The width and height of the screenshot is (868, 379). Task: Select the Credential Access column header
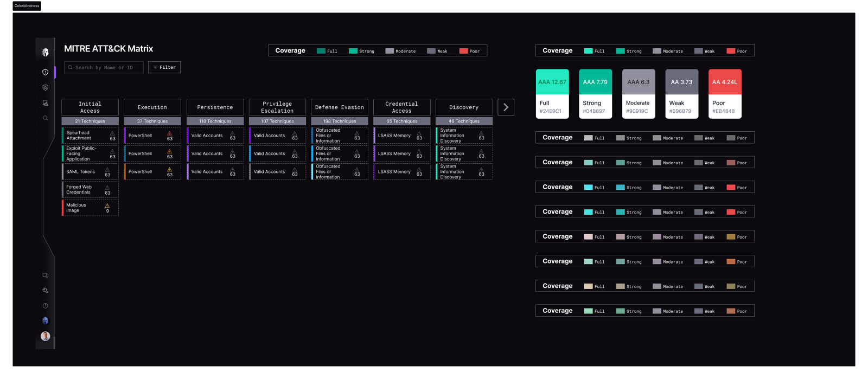[x=402, y=107]
